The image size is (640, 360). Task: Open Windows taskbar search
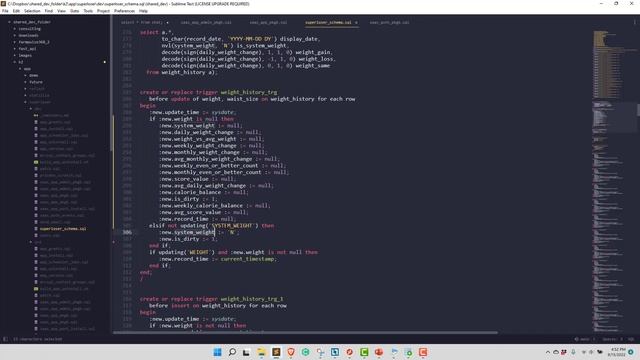coord(232,352)
